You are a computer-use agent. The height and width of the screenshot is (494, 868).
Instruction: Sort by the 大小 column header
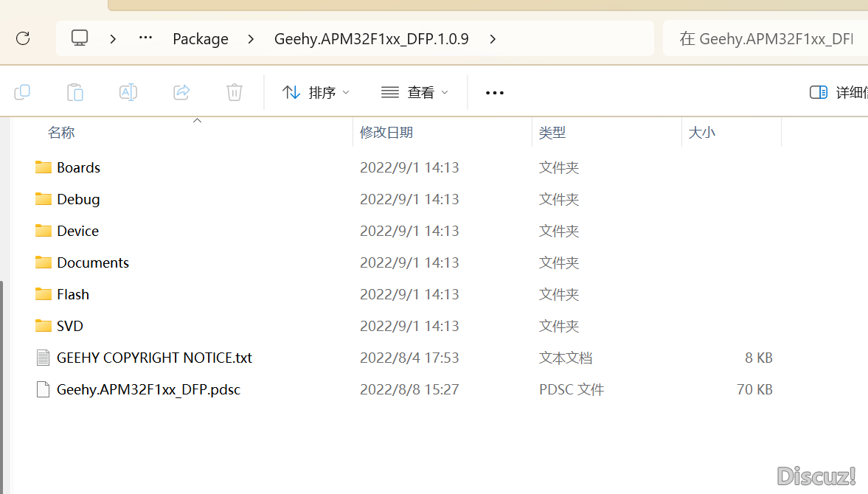[701, 132]
